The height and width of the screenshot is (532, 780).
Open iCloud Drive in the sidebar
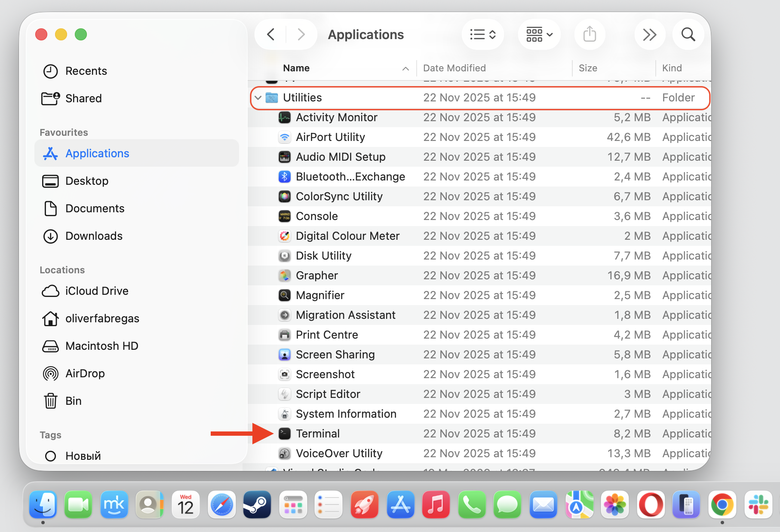tap(136, 291)
